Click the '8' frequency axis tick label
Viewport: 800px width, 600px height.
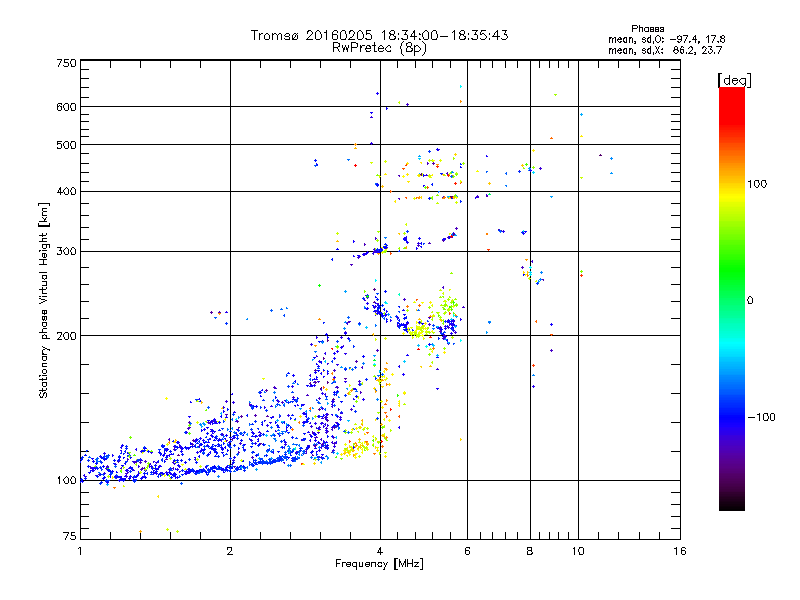tap(530, 551)
